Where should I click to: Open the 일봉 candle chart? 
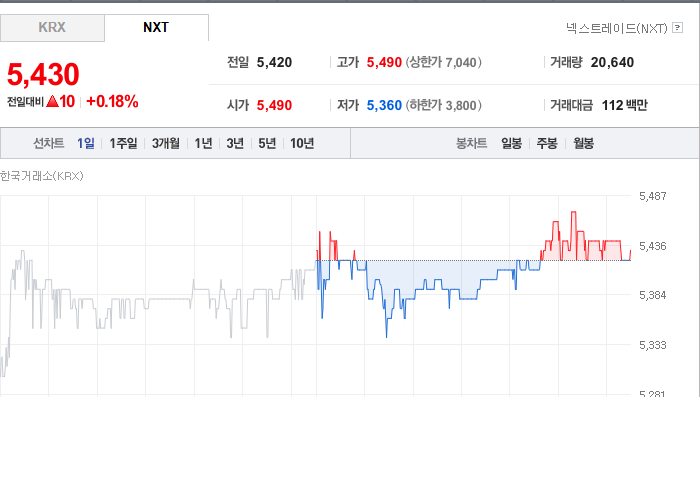tap(512, 143)
